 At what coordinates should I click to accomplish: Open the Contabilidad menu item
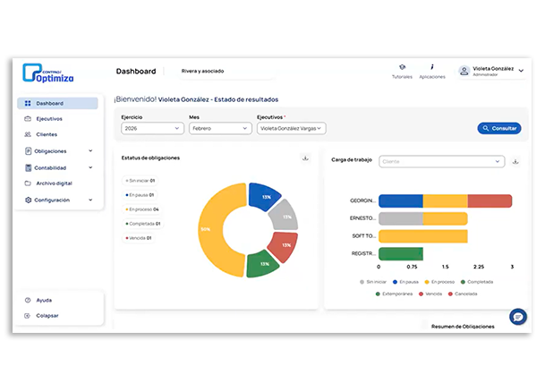pyautogui.click(x=50, y=168)
